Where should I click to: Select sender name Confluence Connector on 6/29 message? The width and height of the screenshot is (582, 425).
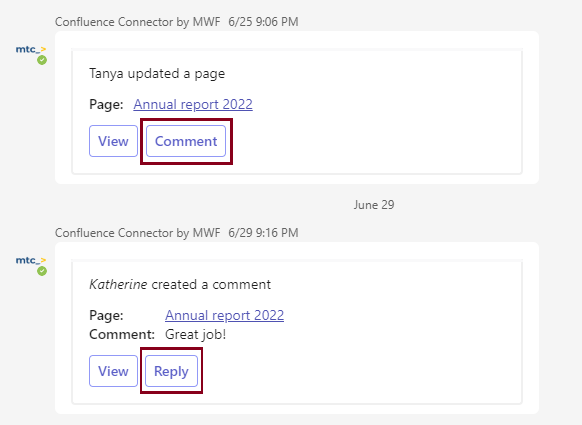point(138,233)
